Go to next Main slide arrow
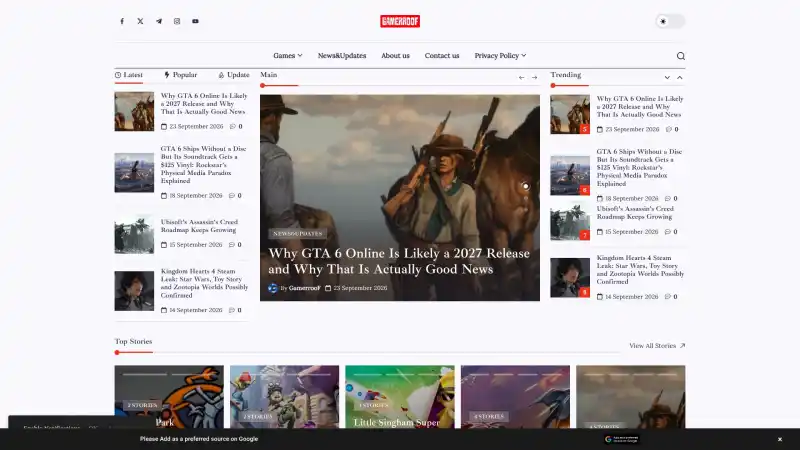Viewport: 800px width, 450px height. coord(534,78)
